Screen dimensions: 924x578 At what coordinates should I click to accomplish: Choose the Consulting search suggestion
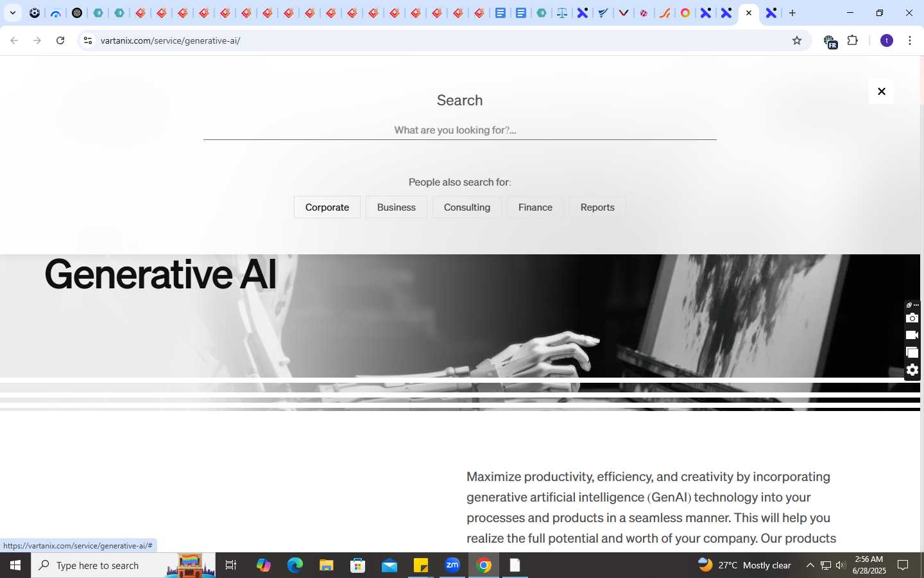point(467,207)
